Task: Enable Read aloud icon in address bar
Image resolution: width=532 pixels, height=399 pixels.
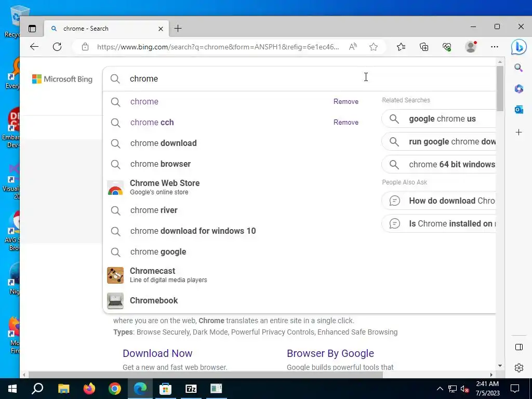Action: pyautogui.click(x=353, y=47)
